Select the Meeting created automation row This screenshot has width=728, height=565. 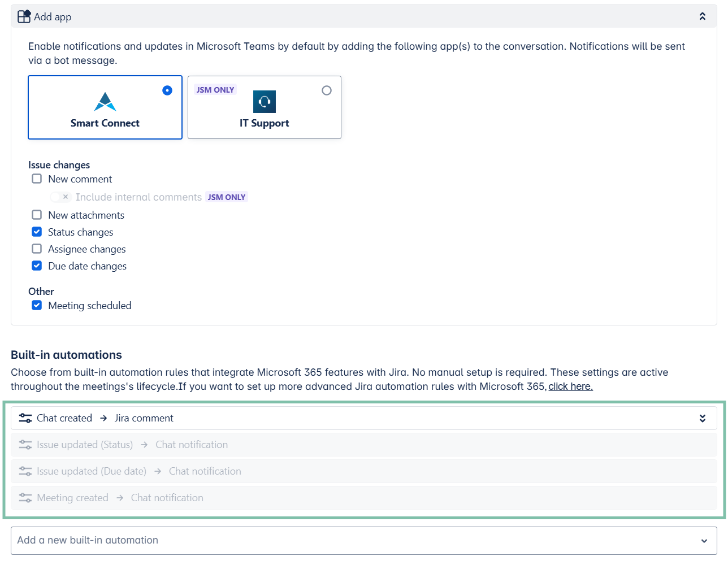364,498
